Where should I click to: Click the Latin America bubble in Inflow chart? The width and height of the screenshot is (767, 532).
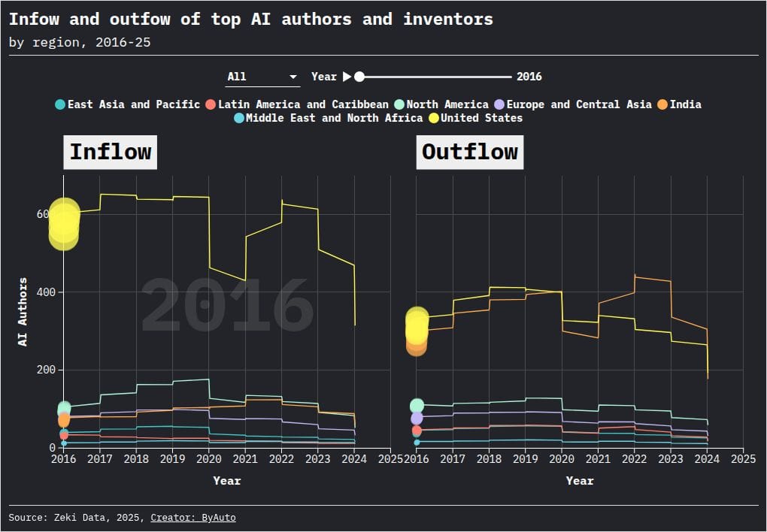pos(64,435)
